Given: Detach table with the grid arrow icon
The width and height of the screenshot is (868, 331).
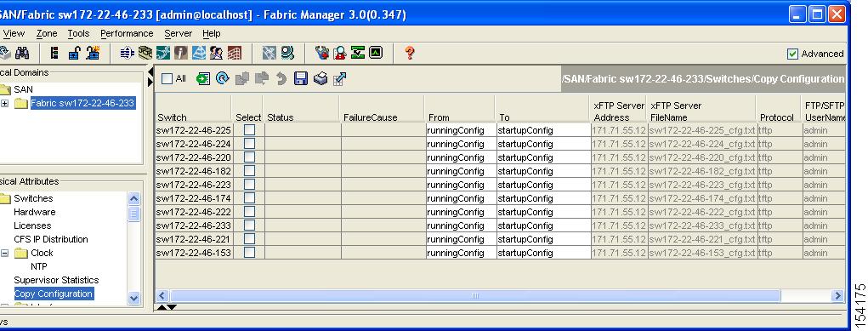Looking at the screenshot, I should point(339,79).
